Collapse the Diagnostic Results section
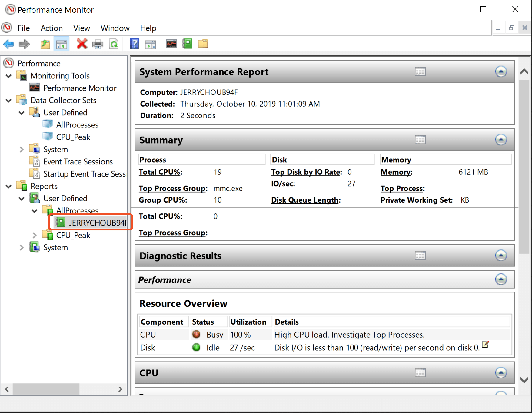532x413 pixels. coord(501,256)
